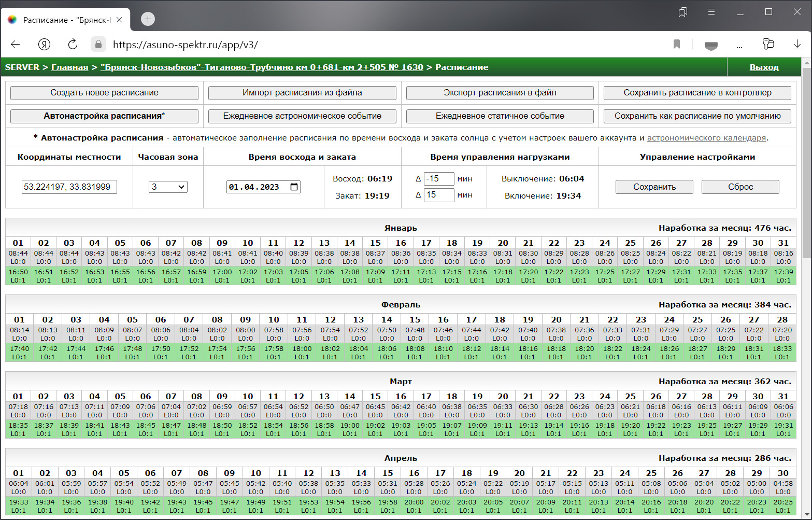This screenshot has height=520, width=812.
Task: Open the hamburger menu in the title bar
Action: 711,12
